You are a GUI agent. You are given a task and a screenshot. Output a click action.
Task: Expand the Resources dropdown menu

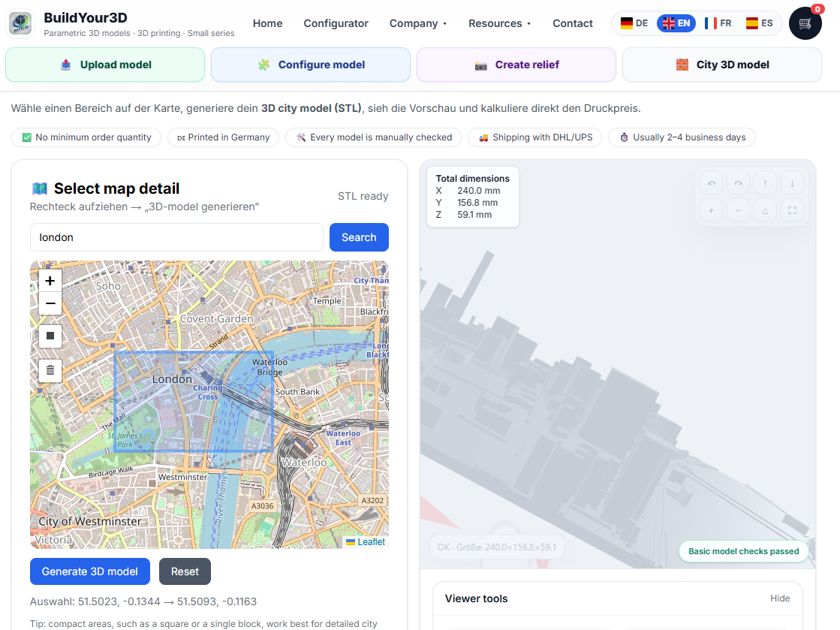(x=499, y=23)
